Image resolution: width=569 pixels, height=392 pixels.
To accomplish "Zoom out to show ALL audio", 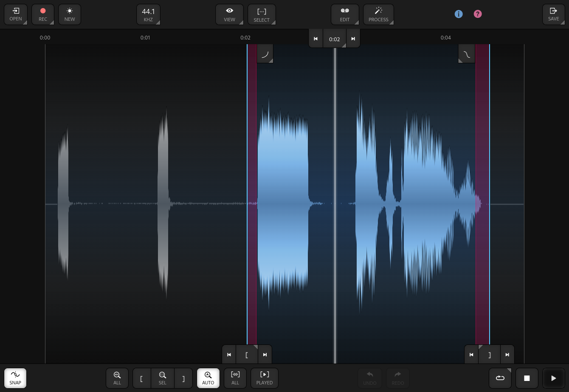I will click(x=117, y=378).
